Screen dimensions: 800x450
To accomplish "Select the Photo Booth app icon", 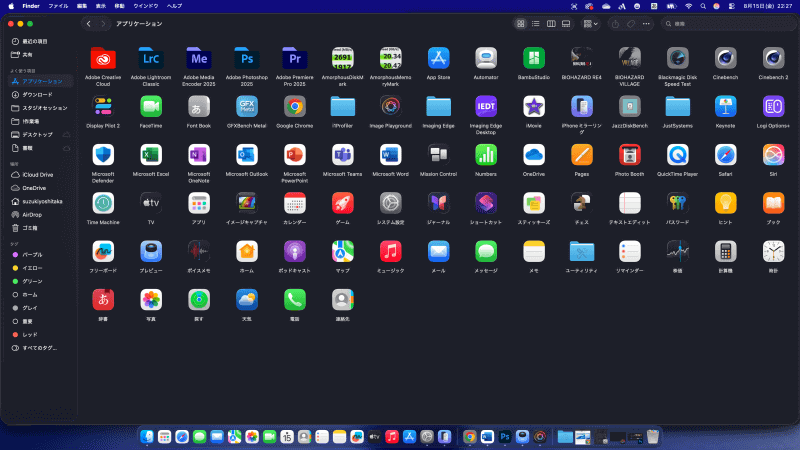I will pos(630,155).
